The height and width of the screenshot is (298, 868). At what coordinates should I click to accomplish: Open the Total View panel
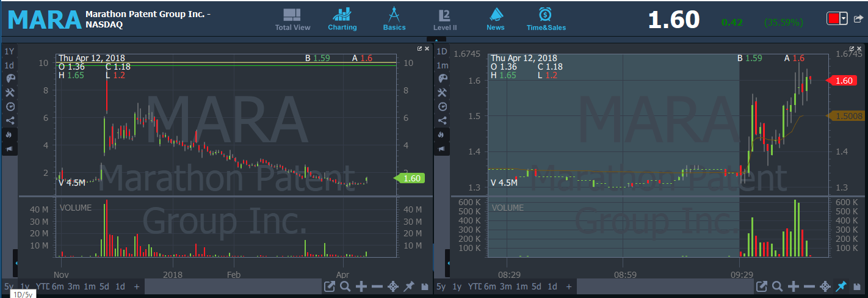pos(292,19)
